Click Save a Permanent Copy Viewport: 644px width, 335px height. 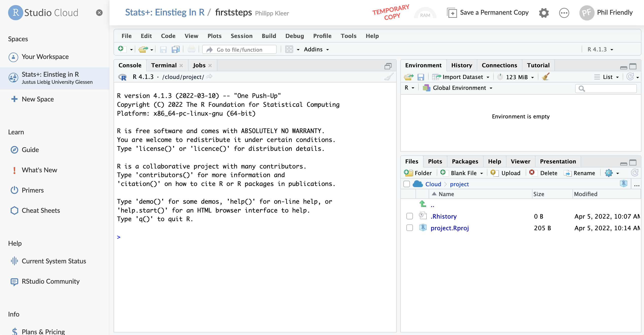point(488,13)
